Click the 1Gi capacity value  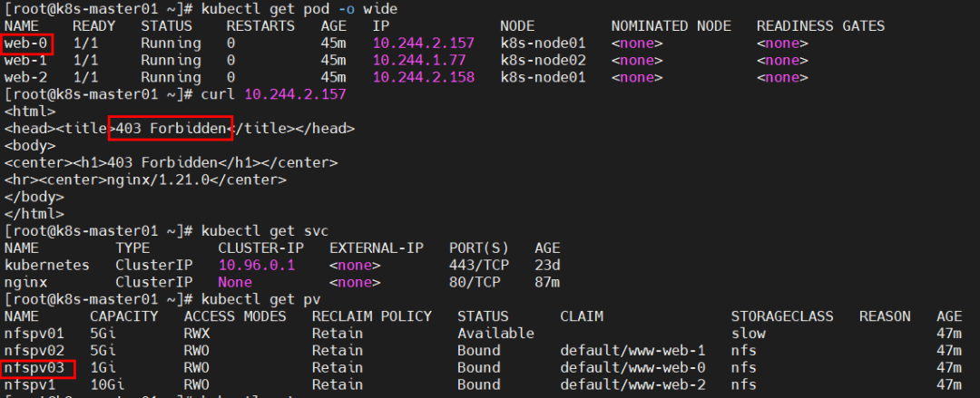click(x=103, y=367)
